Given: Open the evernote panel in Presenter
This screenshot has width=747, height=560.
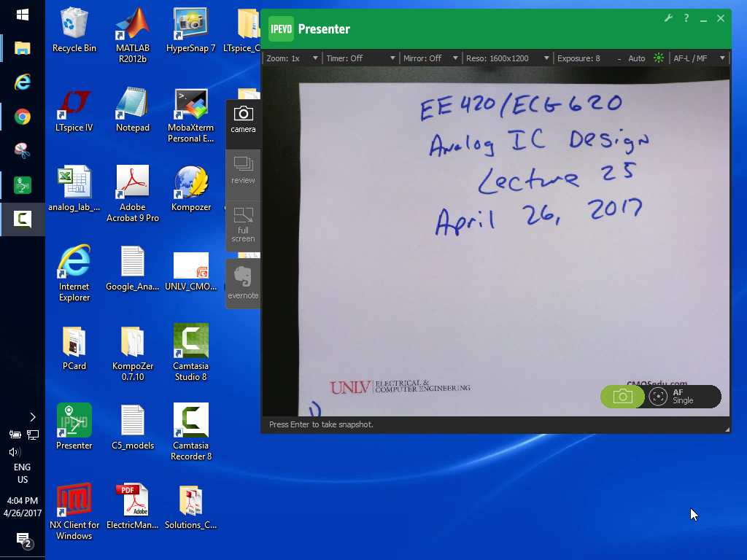Looking at the screenshot, I should (x=243, y=284).
